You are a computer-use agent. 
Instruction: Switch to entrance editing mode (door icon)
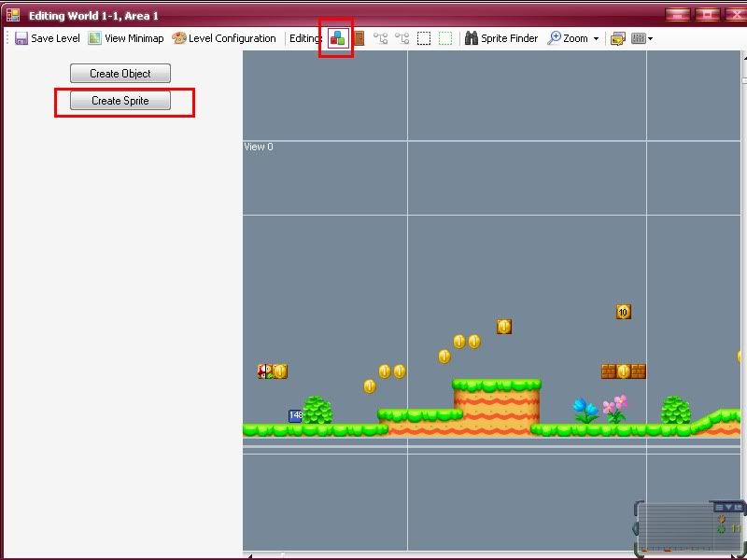tap(359, 38)
